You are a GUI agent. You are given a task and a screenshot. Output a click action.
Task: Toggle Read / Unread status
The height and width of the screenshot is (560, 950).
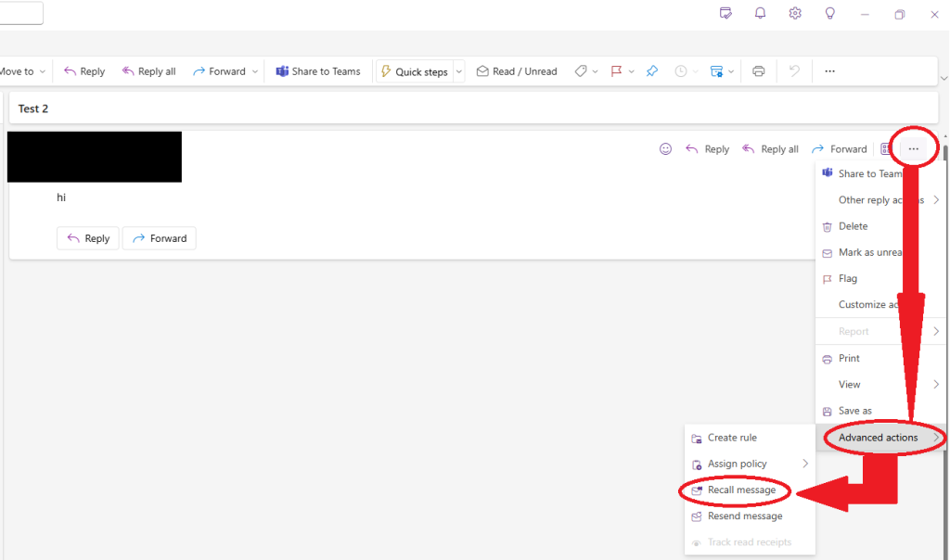pyautogui.click(x=517, y=71)
